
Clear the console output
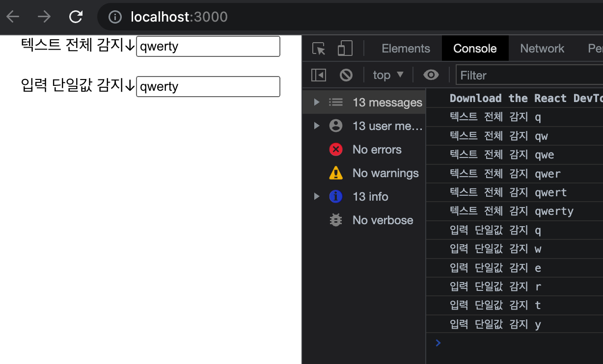346,75
